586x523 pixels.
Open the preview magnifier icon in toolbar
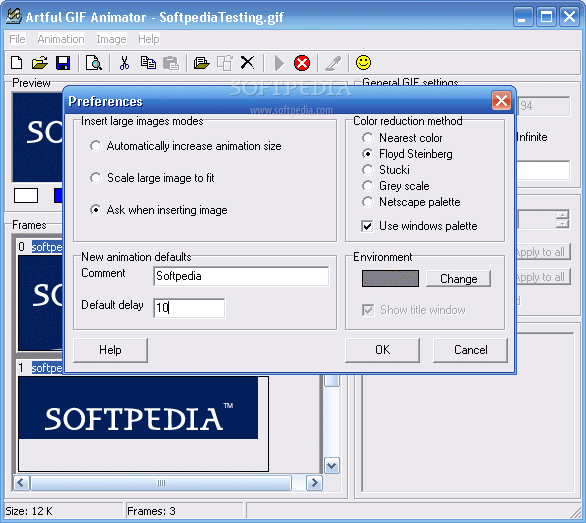click(x=93, y=63)
